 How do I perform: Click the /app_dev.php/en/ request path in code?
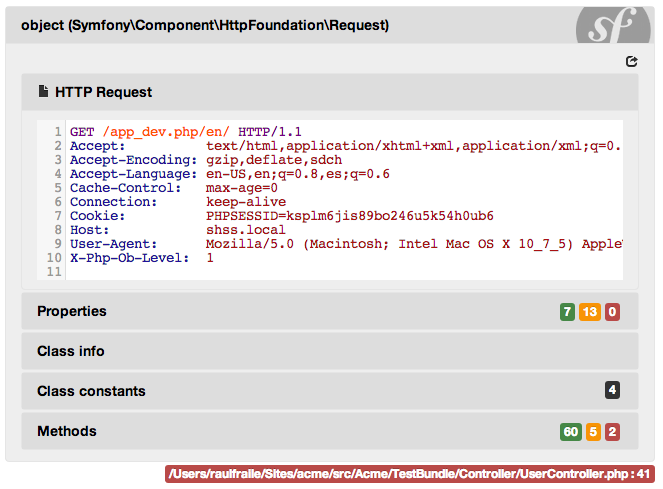(166, 131)
